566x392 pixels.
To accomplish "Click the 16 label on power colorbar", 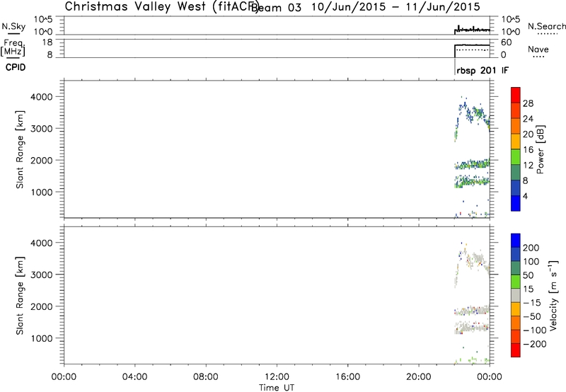I will 528,150.
